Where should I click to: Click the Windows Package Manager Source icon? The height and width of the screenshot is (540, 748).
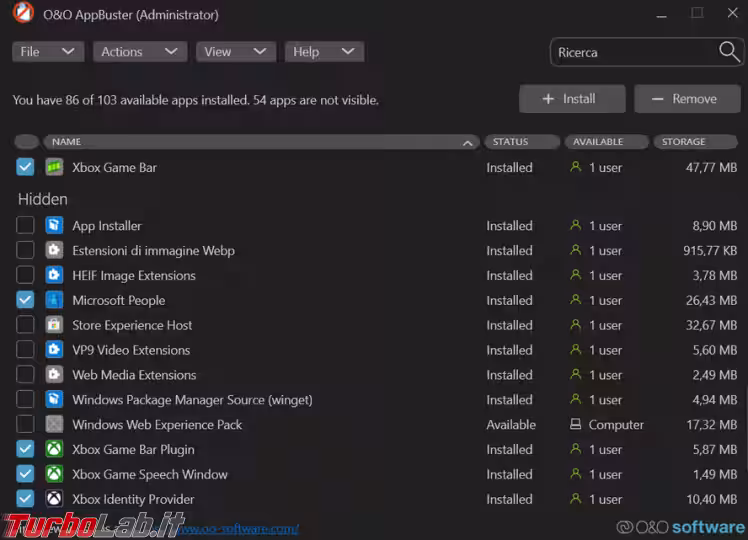click(x=54, y=399)
